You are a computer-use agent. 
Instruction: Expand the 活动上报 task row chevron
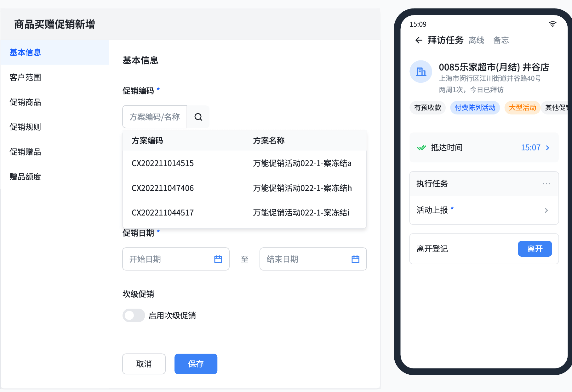546,210
